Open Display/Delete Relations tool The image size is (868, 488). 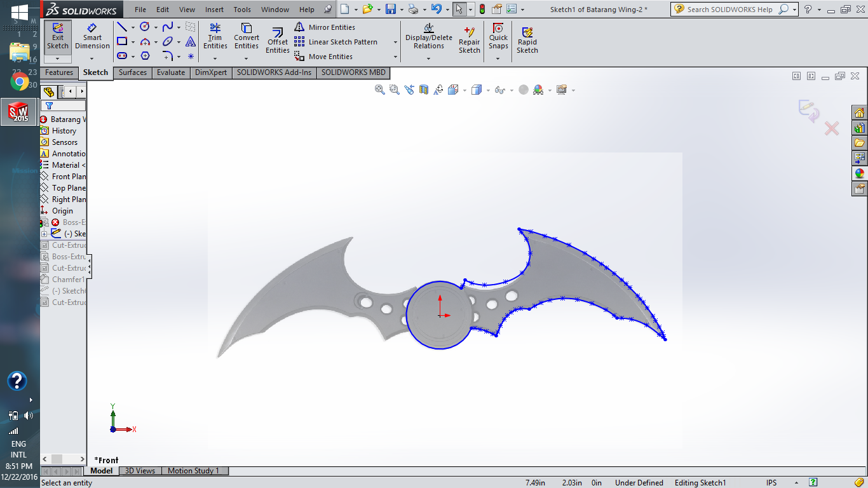click(429, 36)
